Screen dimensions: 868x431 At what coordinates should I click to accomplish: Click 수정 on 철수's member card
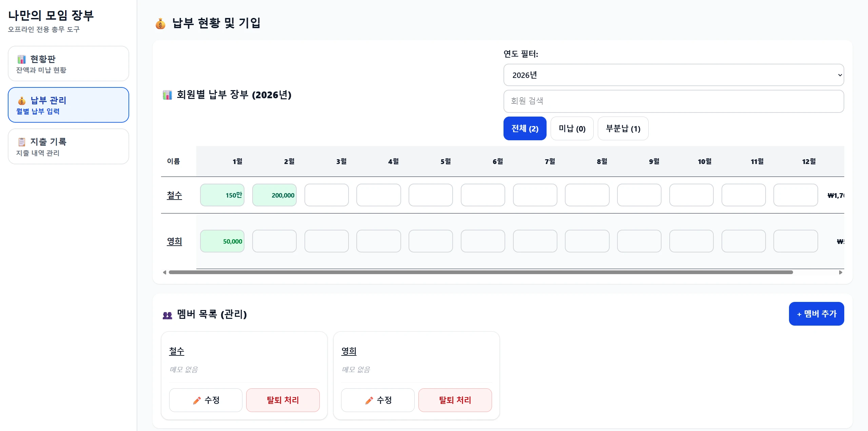tap(206, 400)
